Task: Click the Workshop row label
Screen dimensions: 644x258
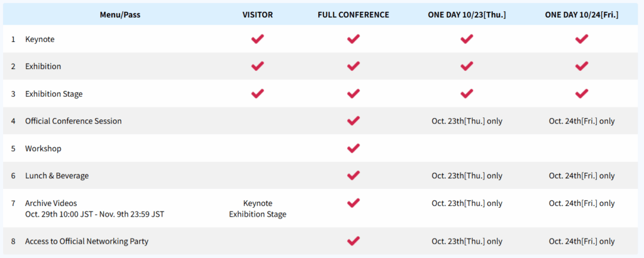Action: tap(43, 149)
